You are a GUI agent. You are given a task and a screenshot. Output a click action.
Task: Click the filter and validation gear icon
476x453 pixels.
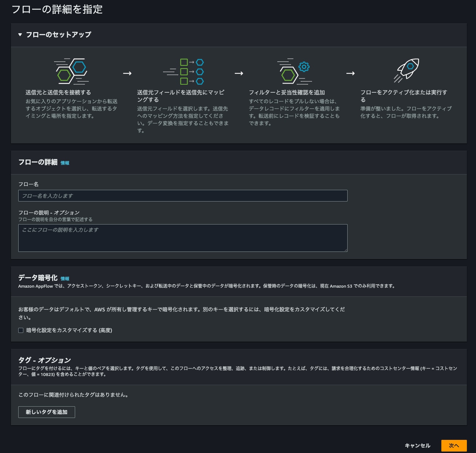tap(294, 71)
